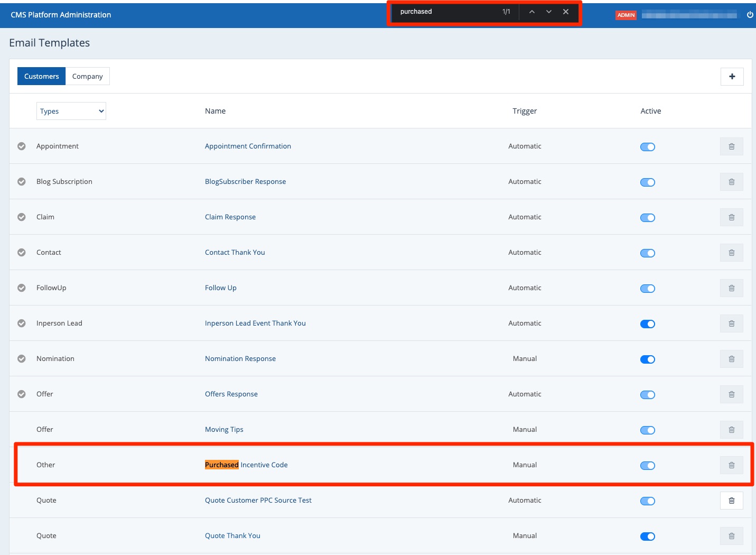Image resolution: width=756 pixels, height=555 pixels.
Task: Go to next find match arrow
Action: tap(549, 12)
